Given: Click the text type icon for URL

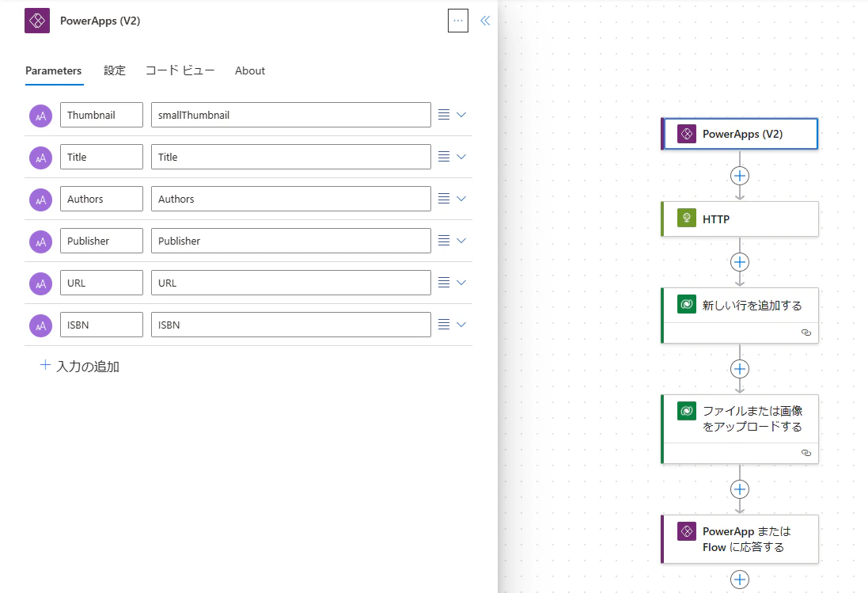Looking at the screenshot, I should tap(40, 283).
